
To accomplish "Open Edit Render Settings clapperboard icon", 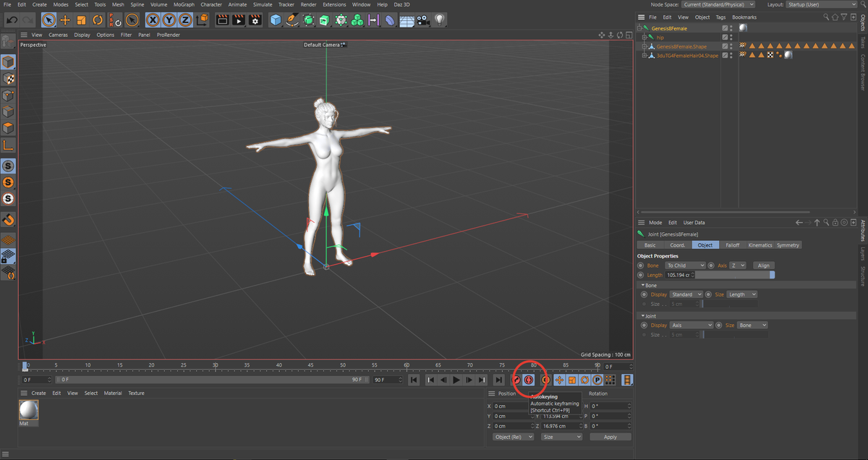I will point(255,20).
